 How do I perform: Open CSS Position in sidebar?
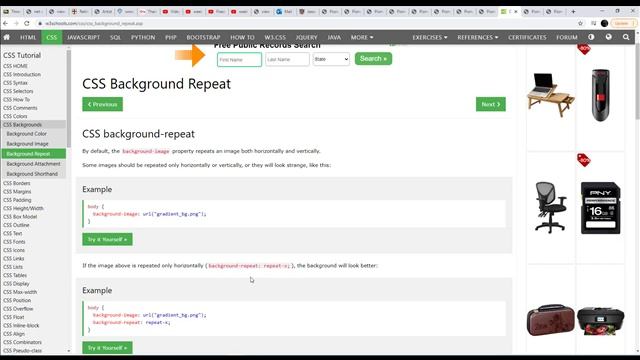pos(17,300)
